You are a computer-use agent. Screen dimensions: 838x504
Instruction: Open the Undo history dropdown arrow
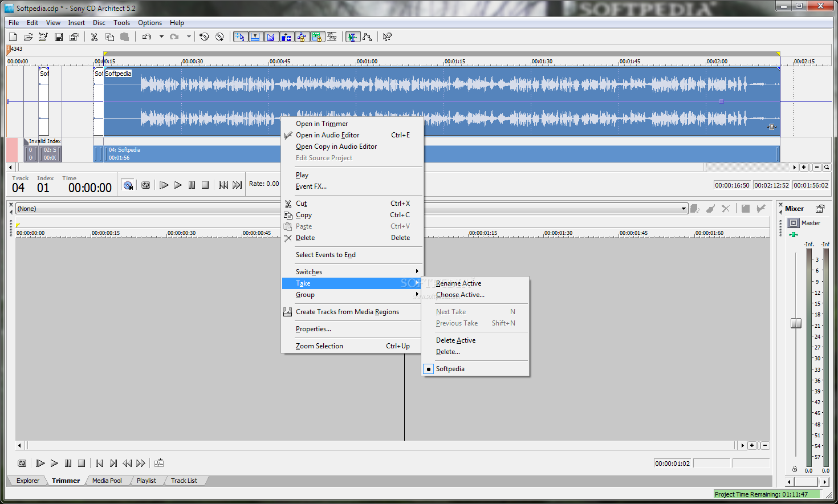[x=161, y=37]
